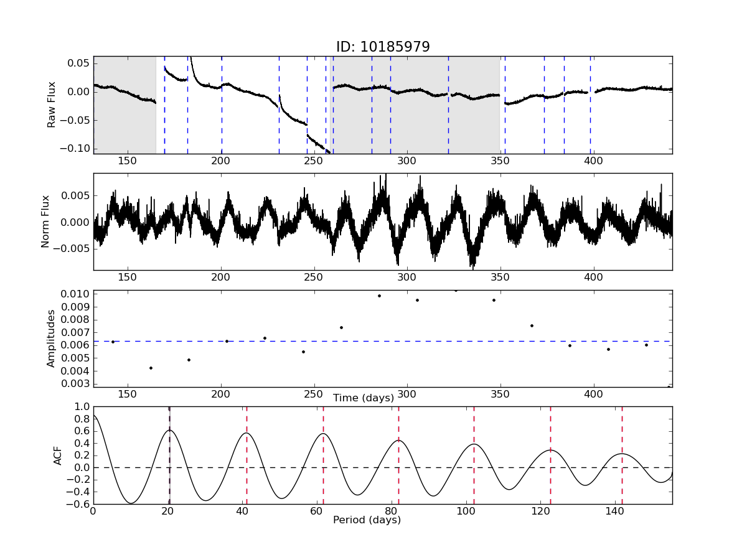This screenshot has width=747, height=560.
Task: Click the Norm Flux y-axis label
Action: (45, 222)
